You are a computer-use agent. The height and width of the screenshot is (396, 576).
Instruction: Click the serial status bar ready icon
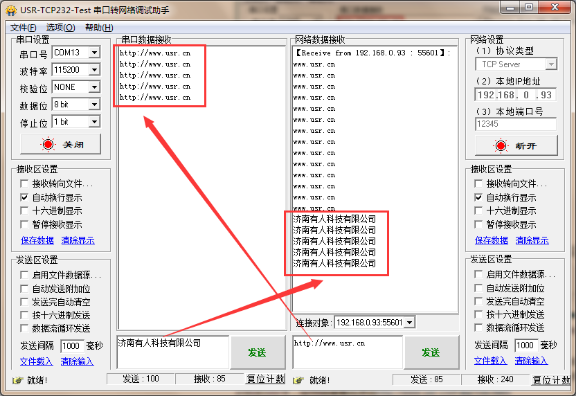pos(17,380)
